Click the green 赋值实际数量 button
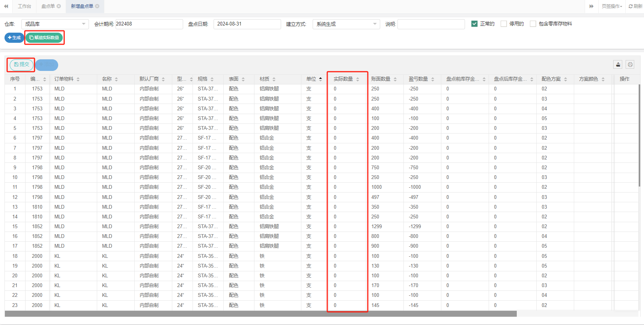The height and width of the screenshot is (325, 644). (x=44, y=38)
